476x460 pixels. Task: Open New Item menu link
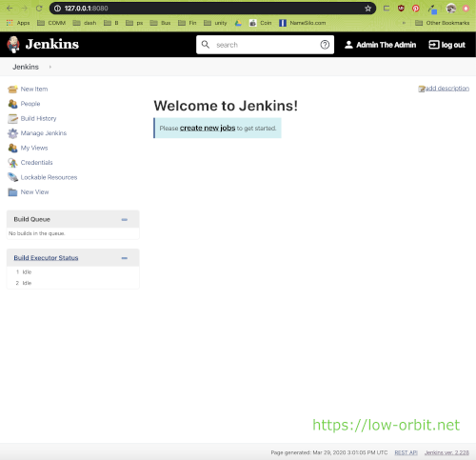point(34,90)
